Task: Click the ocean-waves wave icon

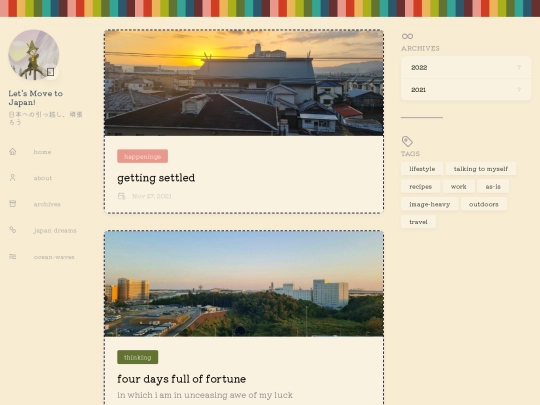Action: (13, 257)
